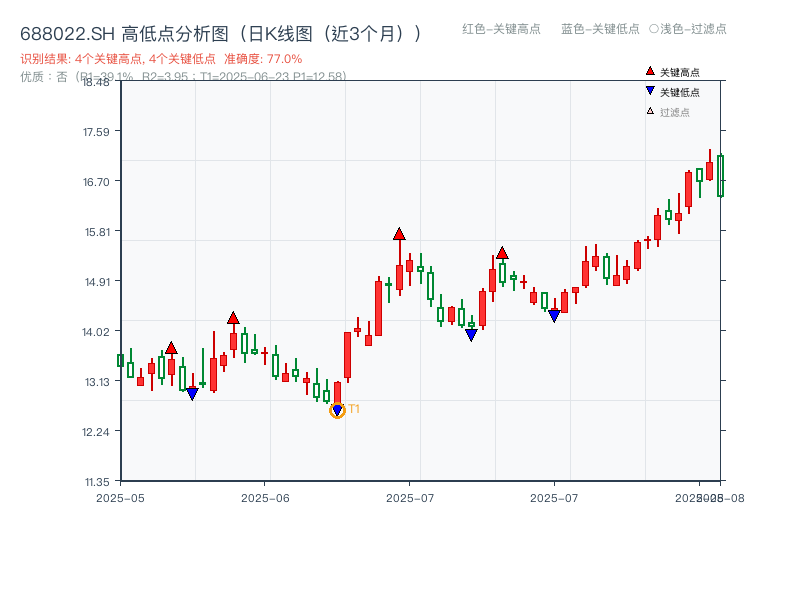800x600 pixels.
Task: Click the blue triangle marker near the early-July pullback low
Action: pyautogui.click(x=470, y=333)
